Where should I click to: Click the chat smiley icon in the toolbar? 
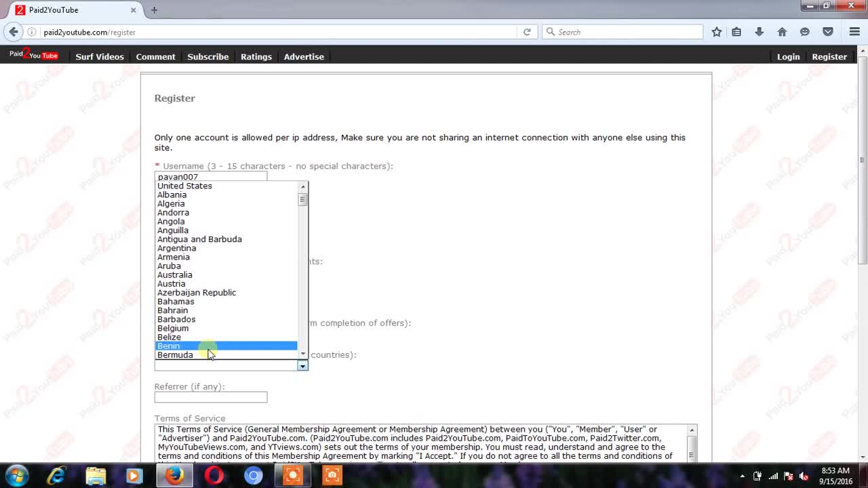coord(805,32)
